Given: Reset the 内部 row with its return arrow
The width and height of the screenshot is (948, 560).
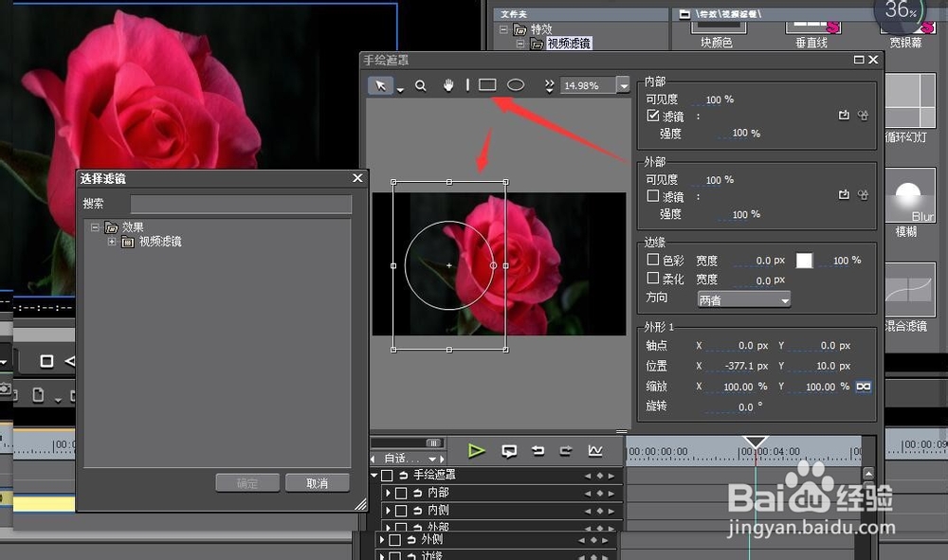Looking at the screenshot, I should pyautogui.click(x=417, y=493).
